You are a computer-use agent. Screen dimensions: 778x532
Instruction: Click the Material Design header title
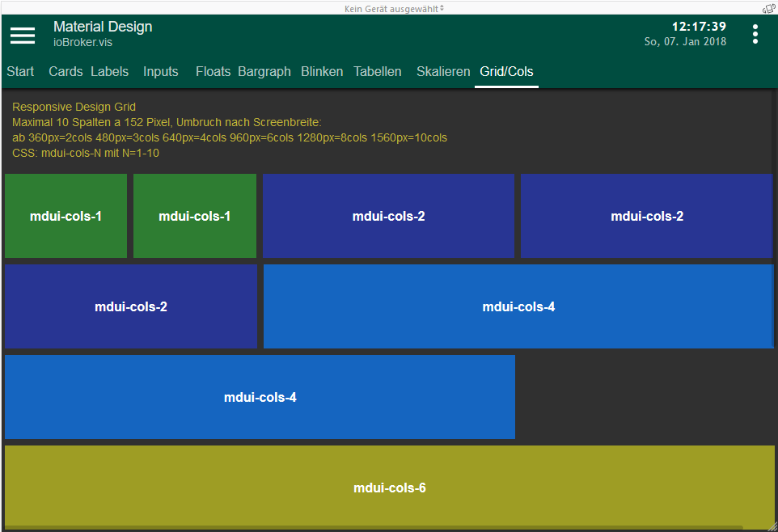103,27
